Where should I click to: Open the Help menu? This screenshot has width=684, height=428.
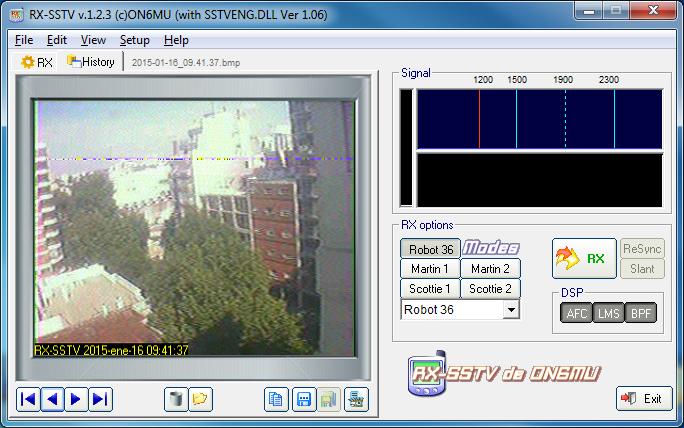point(176,40)
